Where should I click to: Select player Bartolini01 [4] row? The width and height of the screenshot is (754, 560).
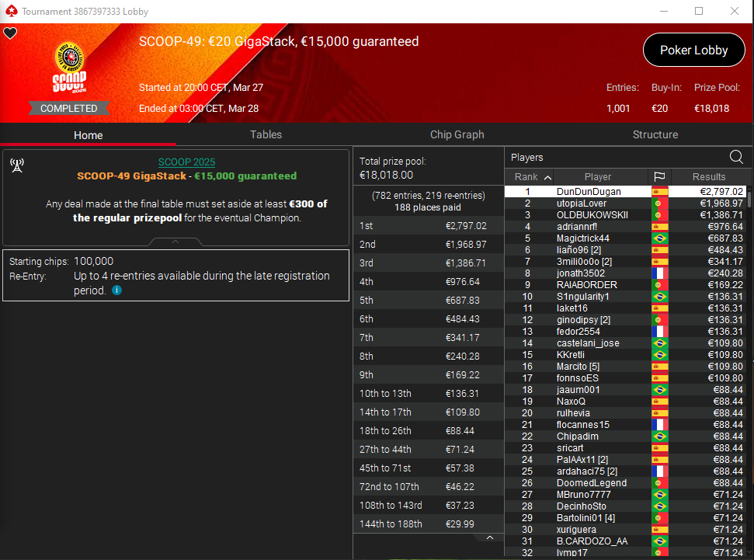(x=625, y=518)
